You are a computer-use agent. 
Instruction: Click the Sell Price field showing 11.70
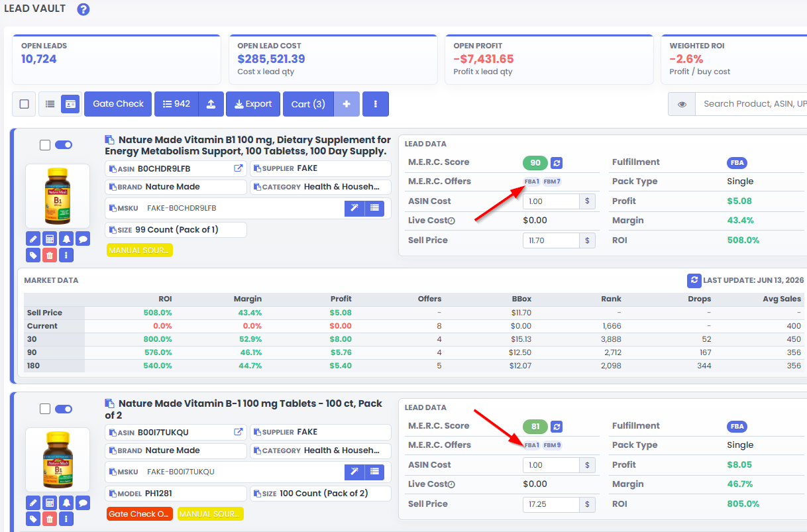551,240
